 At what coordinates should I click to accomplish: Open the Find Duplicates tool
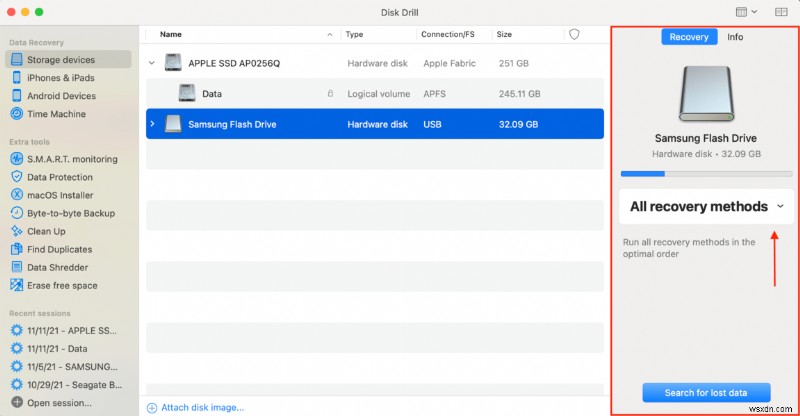click(59, 249)
